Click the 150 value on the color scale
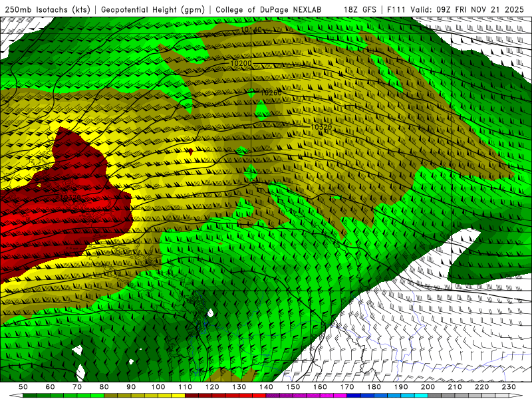The height and width of the screenshot is (399, 532). (293, 387)
